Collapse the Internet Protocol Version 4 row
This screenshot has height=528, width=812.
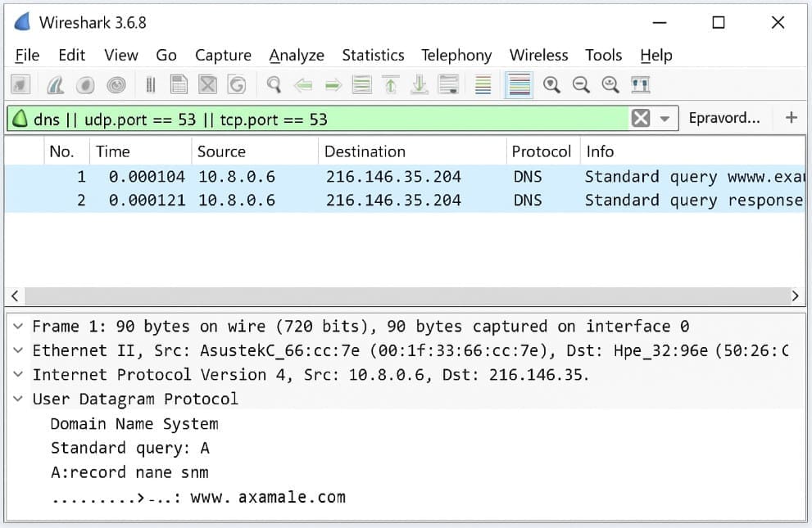(x=18, y=374)
